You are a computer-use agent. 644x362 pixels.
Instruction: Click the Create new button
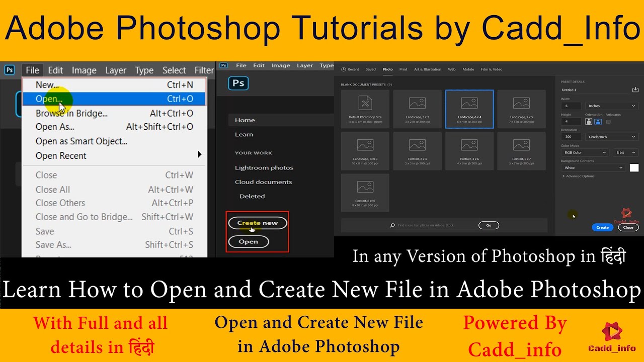click(257, 223)
